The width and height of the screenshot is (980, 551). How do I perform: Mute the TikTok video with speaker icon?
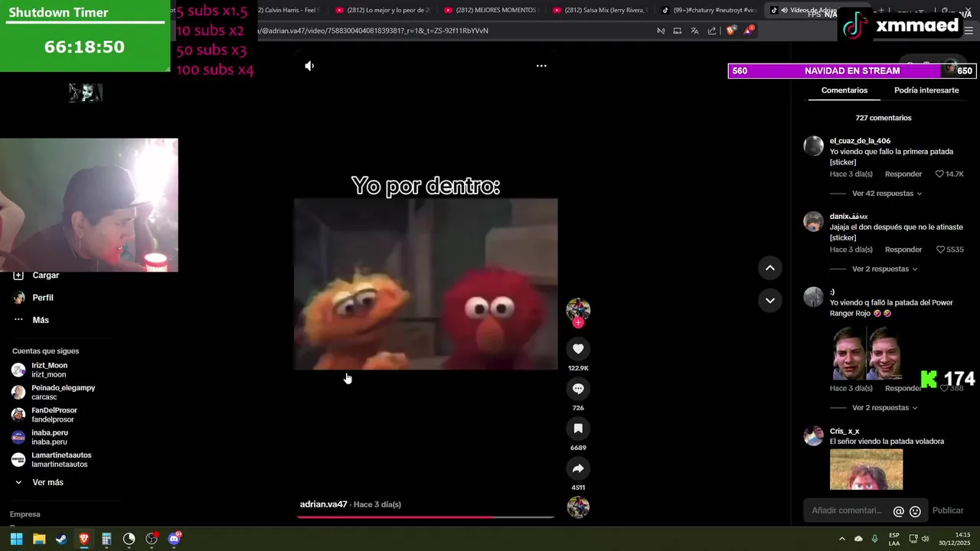[309, 66]
